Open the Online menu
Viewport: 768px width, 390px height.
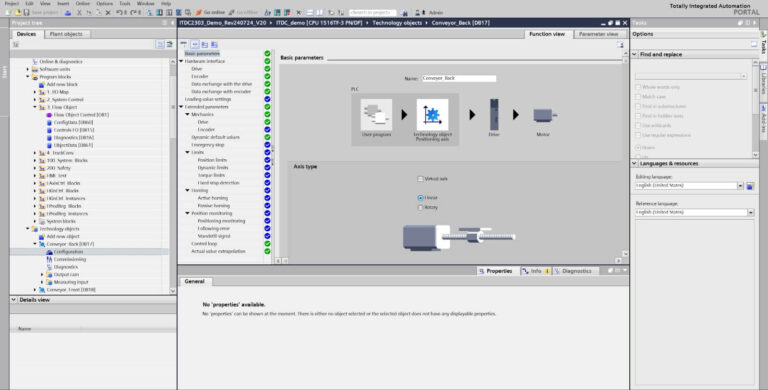(x=83, y=3)
